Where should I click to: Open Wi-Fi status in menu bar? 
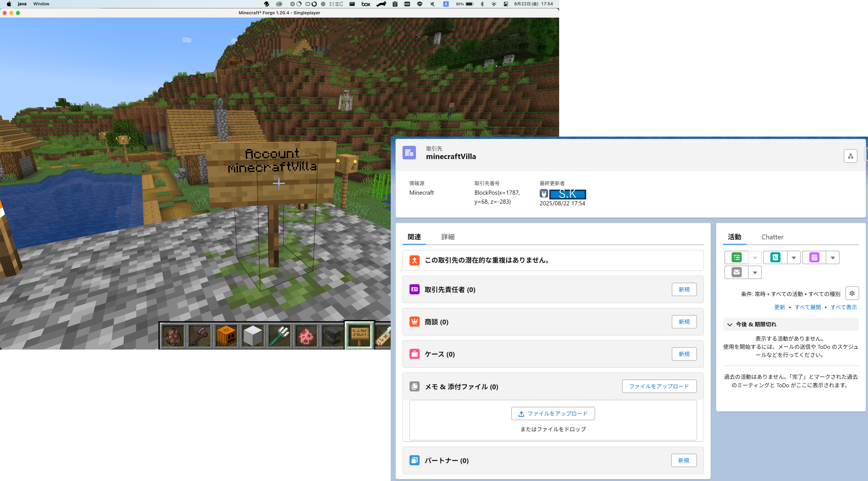[494, 4]
